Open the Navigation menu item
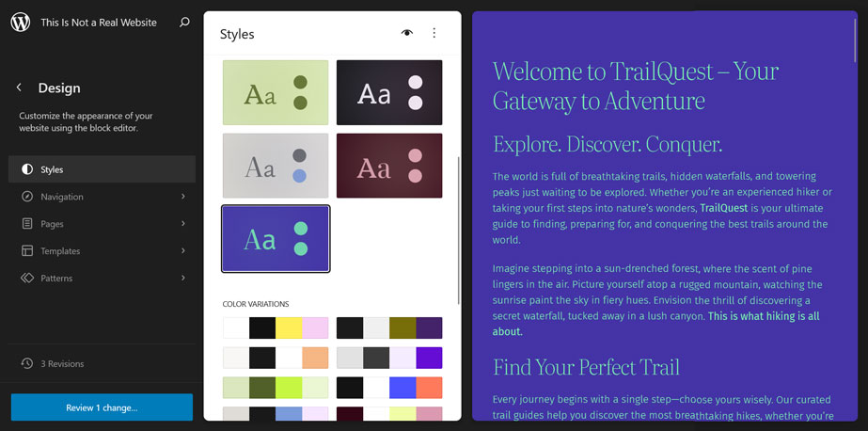 click(x=102, y=197)
